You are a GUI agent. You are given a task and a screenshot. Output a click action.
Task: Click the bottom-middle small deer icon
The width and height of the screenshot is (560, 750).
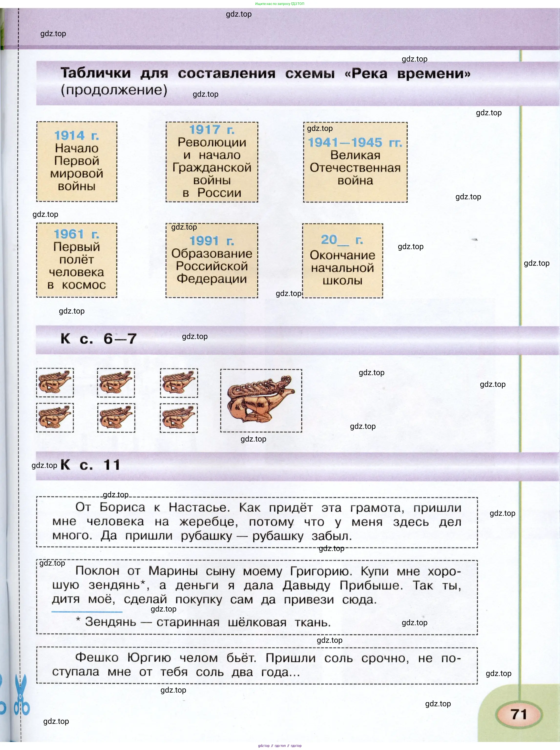[116, 418]
